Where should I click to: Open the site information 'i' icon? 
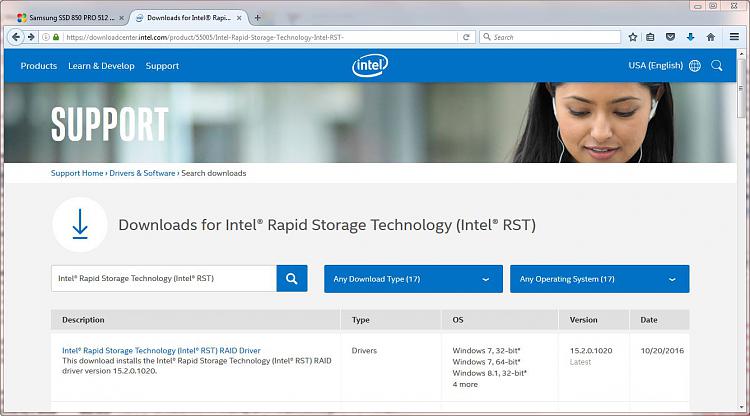tap(46, 37)
